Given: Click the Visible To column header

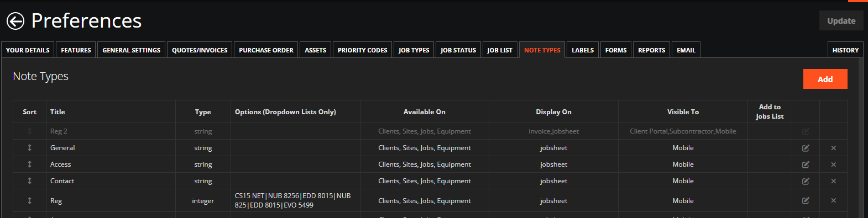Looking at the screenshot, I should [x=683, y=112].
